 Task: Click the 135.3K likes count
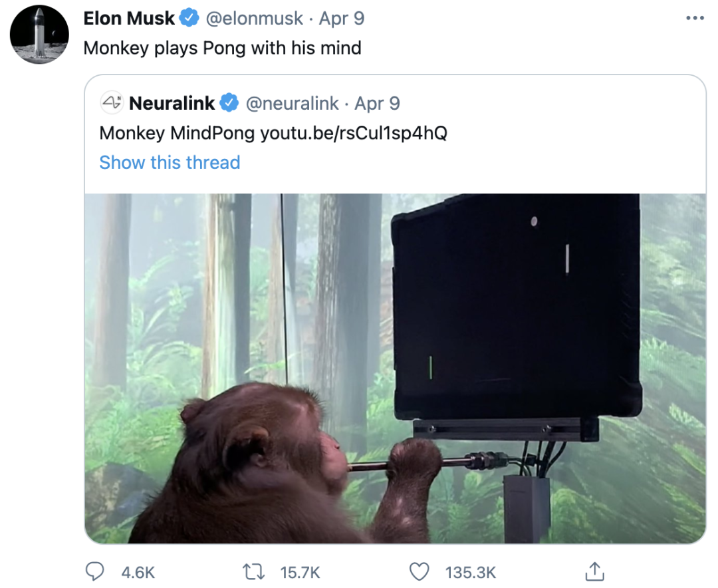coord(470,572)
